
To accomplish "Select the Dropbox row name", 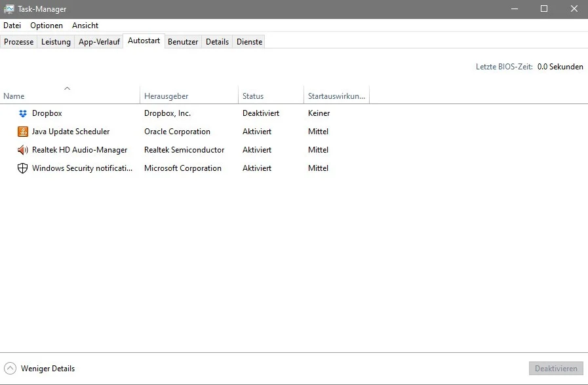I will [x=47, y=113].
